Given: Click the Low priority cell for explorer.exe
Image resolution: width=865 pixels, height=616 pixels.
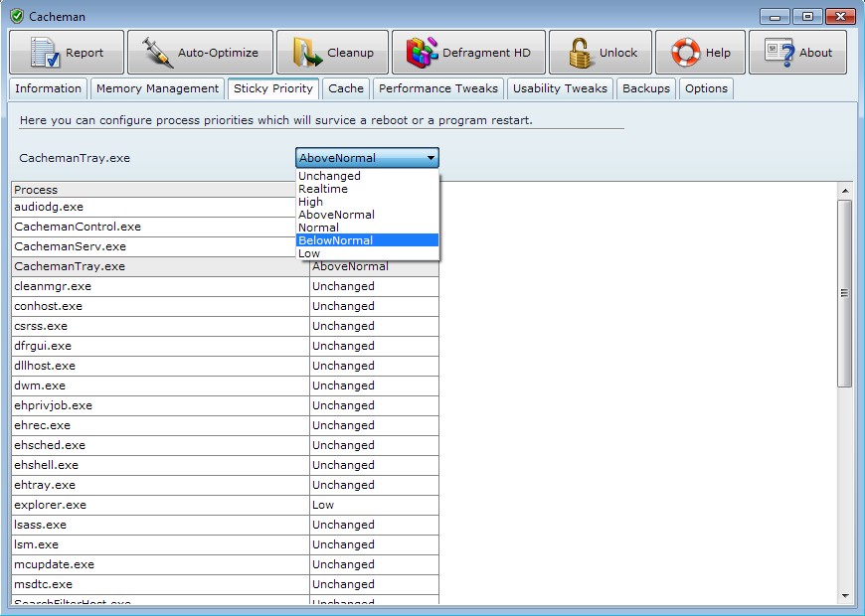Looking at the screenshot, I should tap(374, 505).
